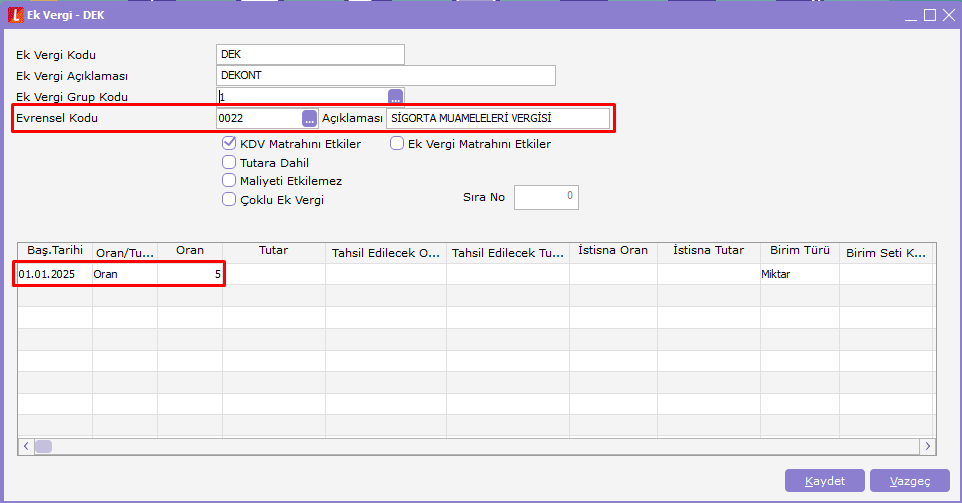The height and width of the screenshot is (503, 962).
Task: Click the Kaydet button
Action: coord(825,481)
